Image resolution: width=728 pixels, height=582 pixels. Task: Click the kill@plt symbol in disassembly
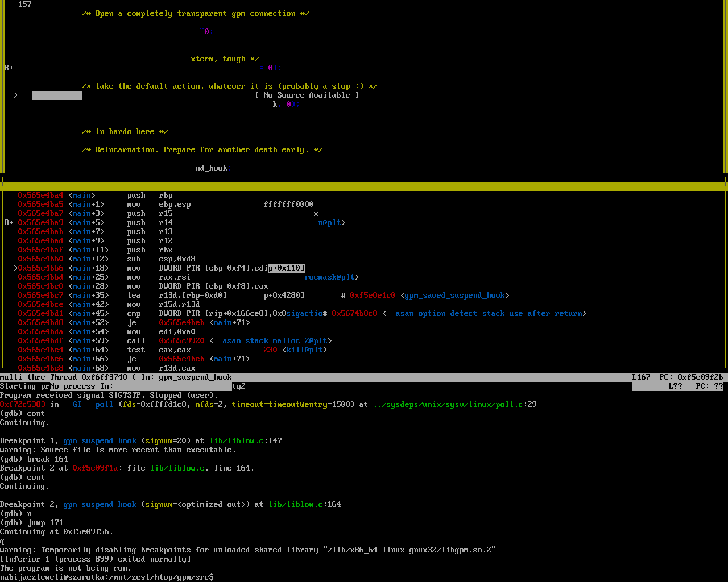(304, 350)
